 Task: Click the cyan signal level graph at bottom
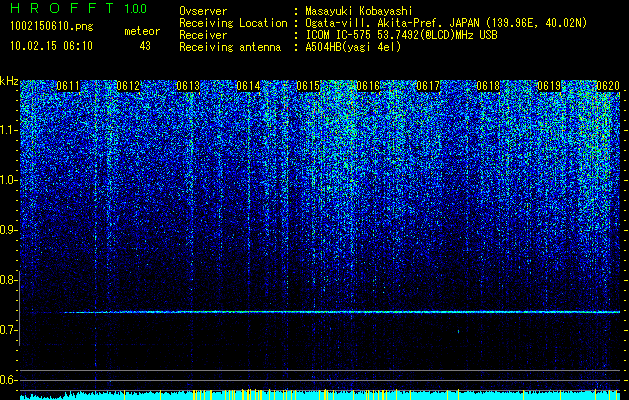point(320,395)
